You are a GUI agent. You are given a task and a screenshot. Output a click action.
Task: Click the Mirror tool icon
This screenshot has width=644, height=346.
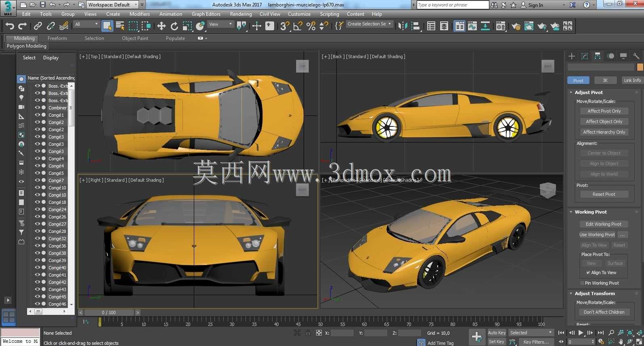coord(403,26)
